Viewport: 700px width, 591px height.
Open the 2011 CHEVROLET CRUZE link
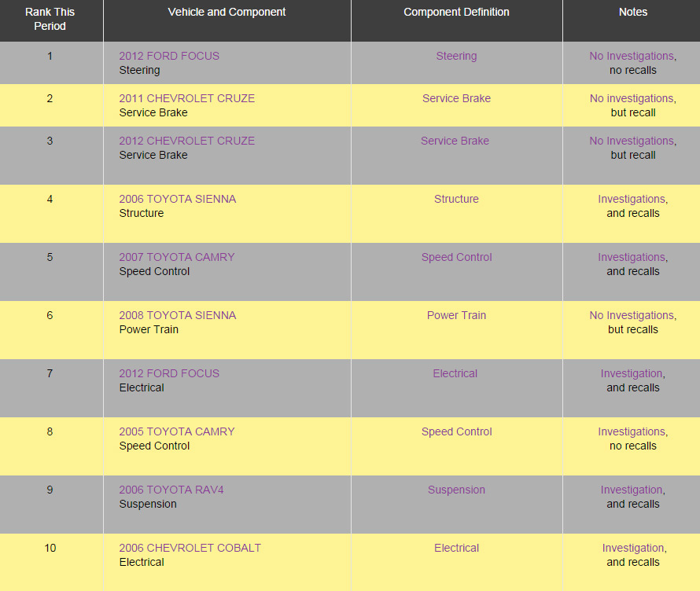(x=187, y=98)
